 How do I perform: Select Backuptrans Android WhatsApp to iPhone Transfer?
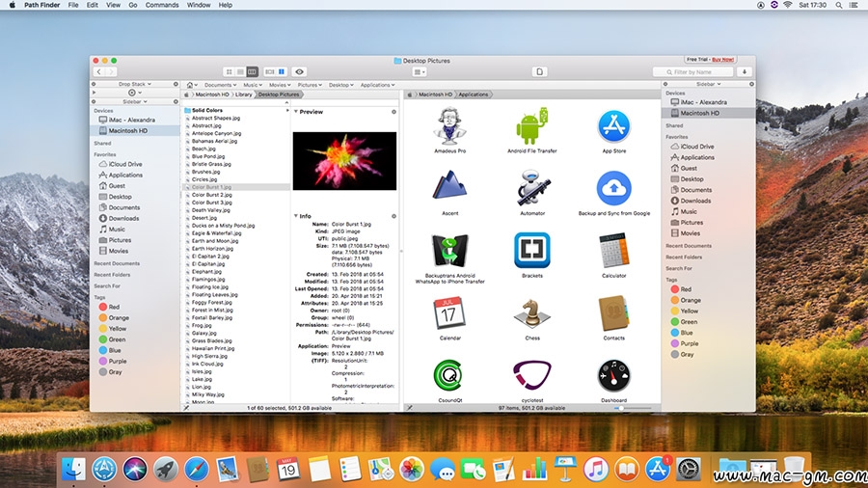coord(449,251)
